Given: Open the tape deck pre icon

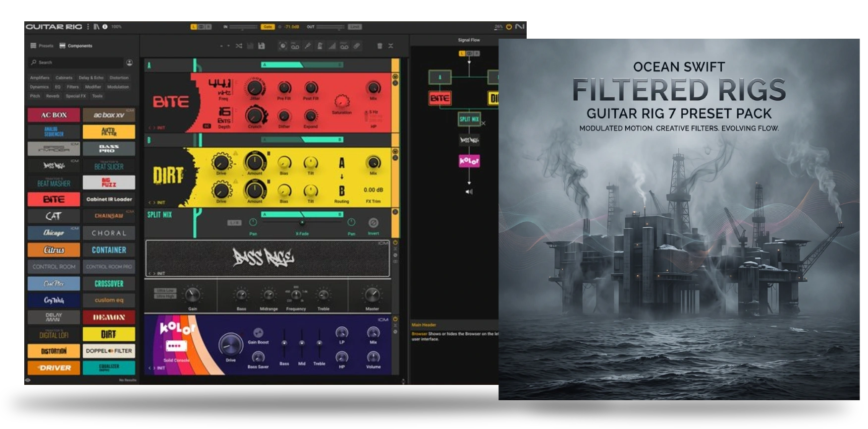Looking at the screenshot, I should tap(295, 46).
